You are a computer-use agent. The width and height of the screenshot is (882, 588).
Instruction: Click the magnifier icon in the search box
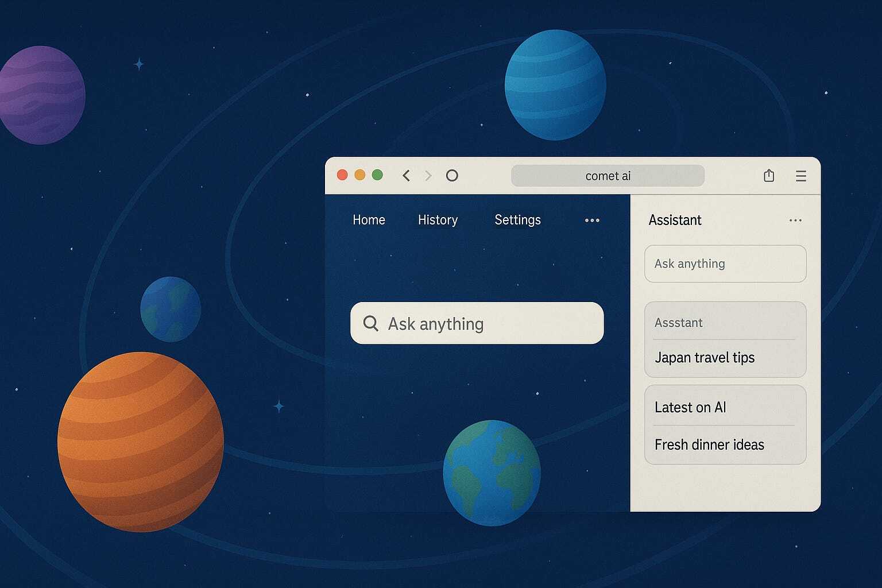click(371, 323)
